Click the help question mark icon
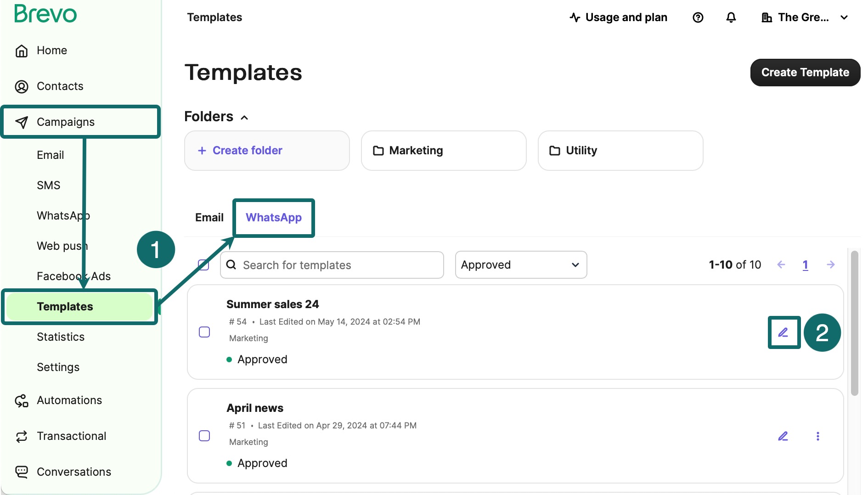Viewport: 868px width, 495px height. pyautogui.click(x=698, y=17)
